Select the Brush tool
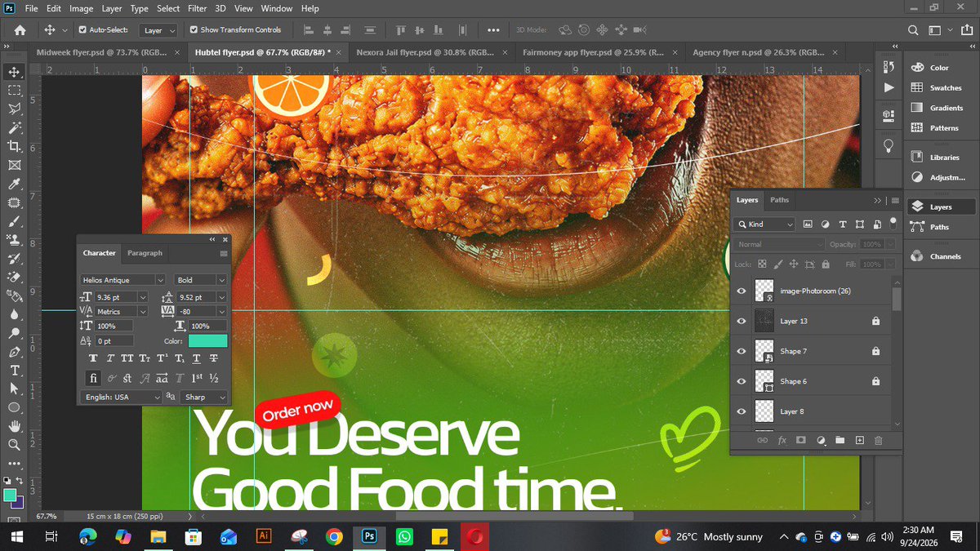 [x=14, y=221]
